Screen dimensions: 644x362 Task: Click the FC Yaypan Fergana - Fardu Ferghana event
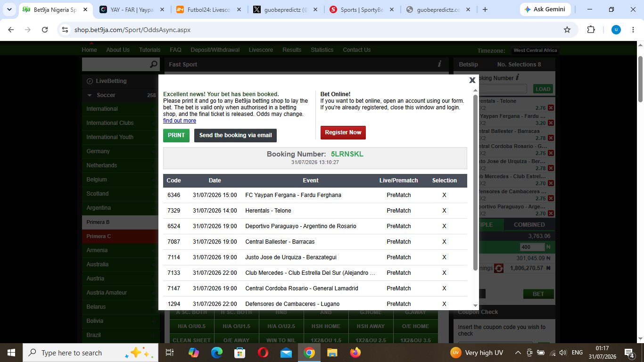(293, 195)
